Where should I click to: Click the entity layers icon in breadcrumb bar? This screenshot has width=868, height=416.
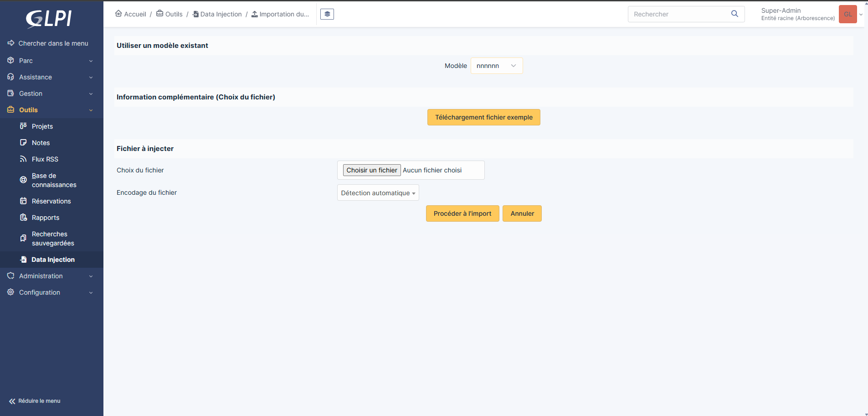[x=327, y=14]
